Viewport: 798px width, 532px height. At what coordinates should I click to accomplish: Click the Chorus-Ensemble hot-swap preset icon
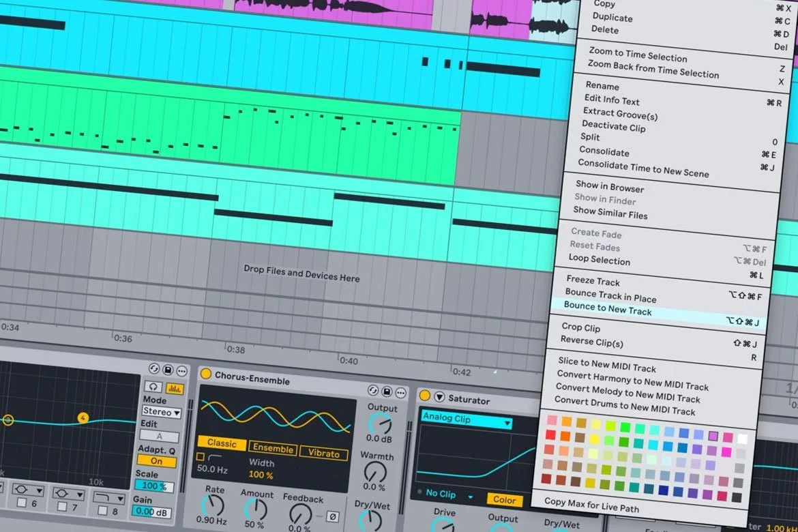click(x=373, y=390)
